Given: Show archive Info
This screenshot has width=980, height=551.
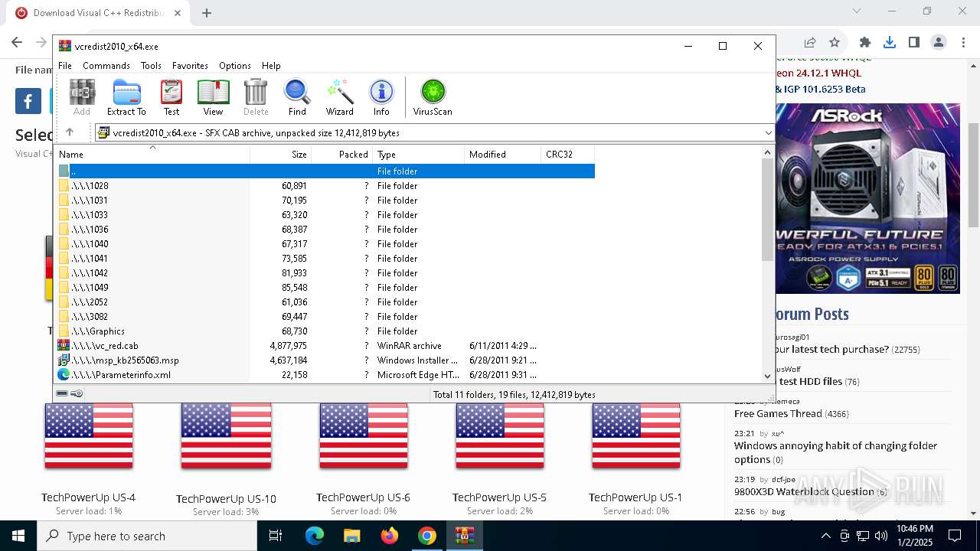Looking at the screenshot, I should [381, 97].
